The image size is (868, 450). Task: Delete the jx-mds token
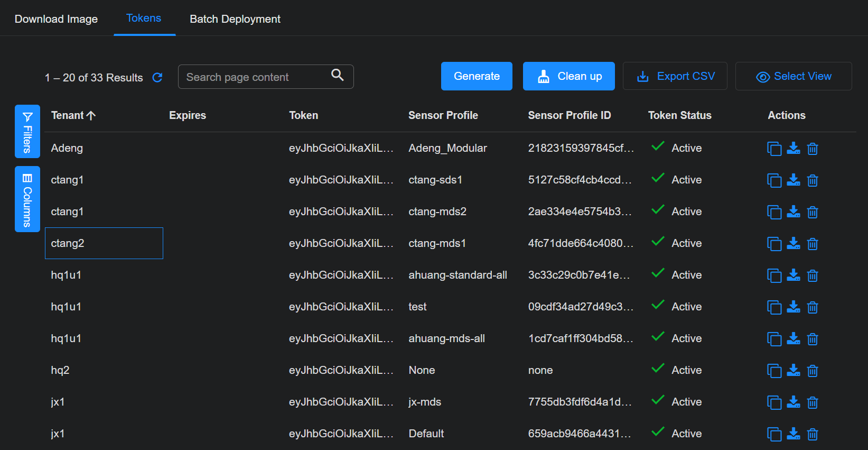[813, 402]
